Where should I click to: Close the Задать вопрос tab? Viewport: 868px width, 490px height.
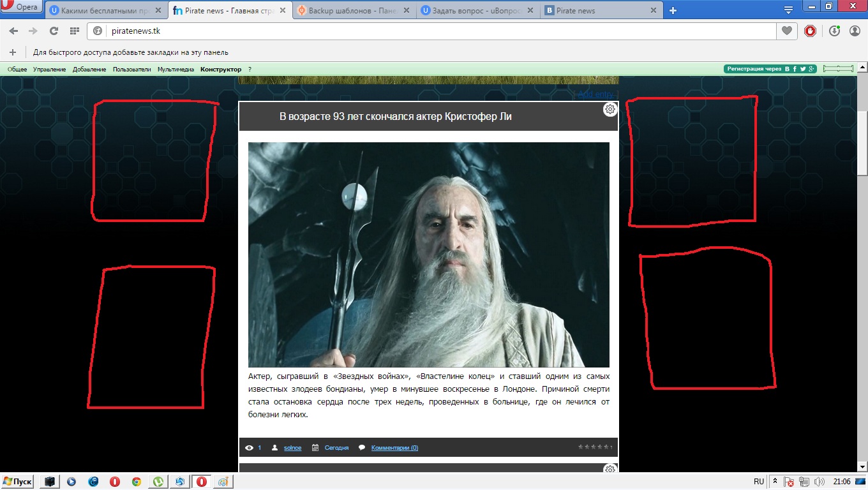point(530,10)
